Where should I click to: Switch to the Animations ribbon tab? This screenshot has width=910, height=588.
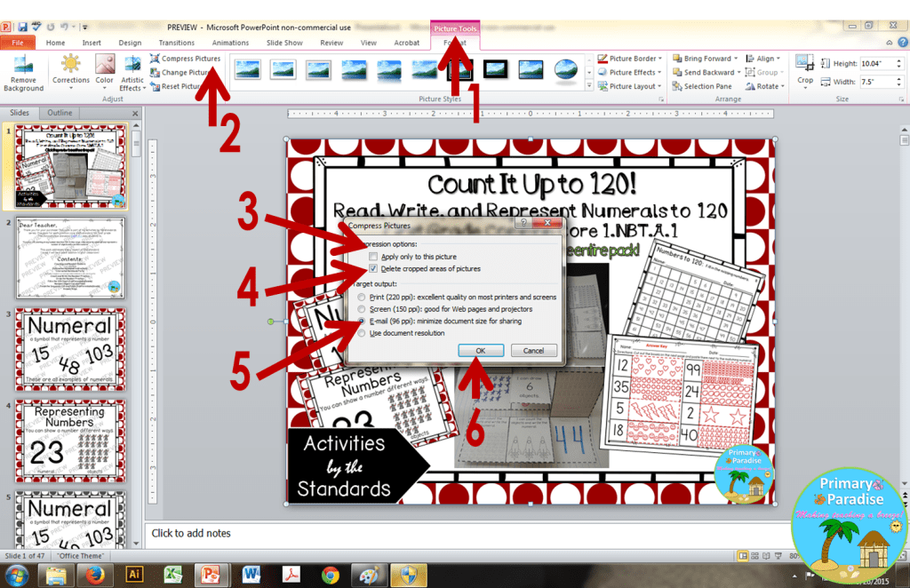click(230, 43)
